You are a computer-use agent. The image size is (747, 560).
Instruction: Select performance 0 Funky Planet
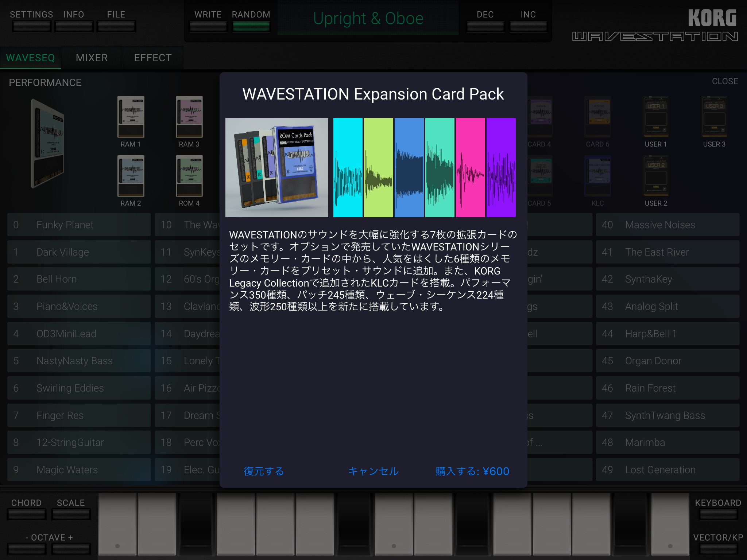[x=79, y=225]
